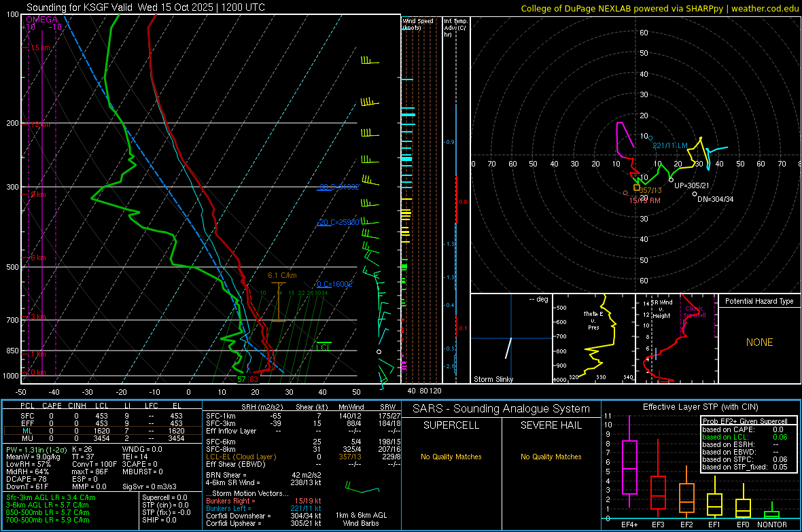Click the magenta "Classic Supercell" label
The width and height of the screenshot is (802, 532).
tap(695, 312)
